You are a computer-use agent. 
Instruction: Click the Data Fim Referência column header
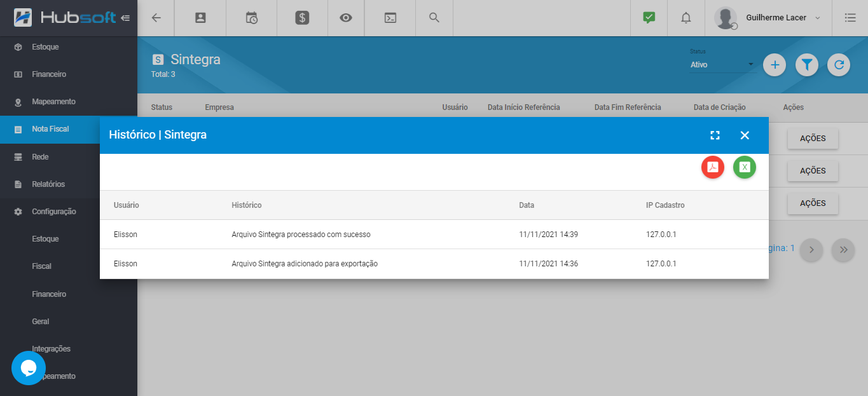click(x=628, y=107)
